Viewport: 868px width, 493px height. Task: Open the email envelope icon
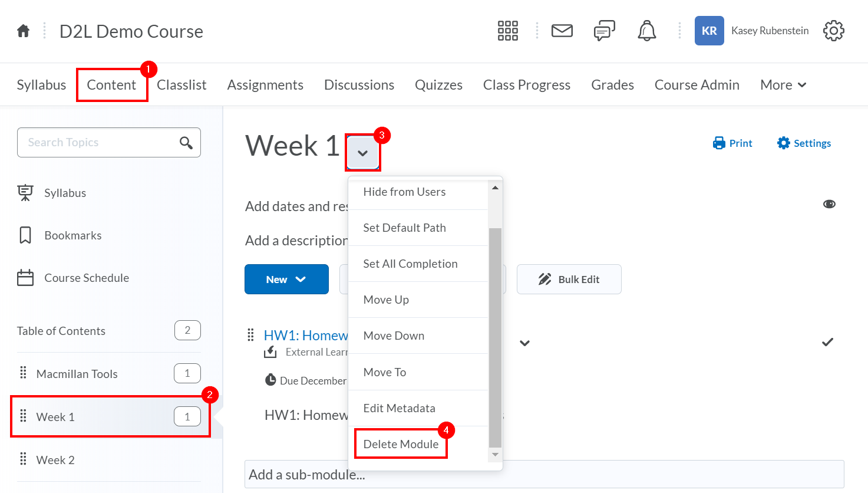point(562,30)
